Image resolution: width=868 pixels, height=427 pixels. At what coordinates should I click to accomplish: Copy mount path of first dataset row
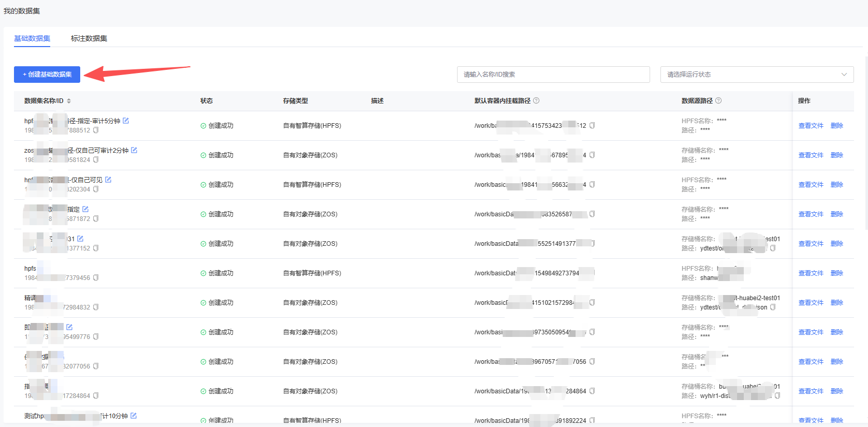tap(592, 126)
